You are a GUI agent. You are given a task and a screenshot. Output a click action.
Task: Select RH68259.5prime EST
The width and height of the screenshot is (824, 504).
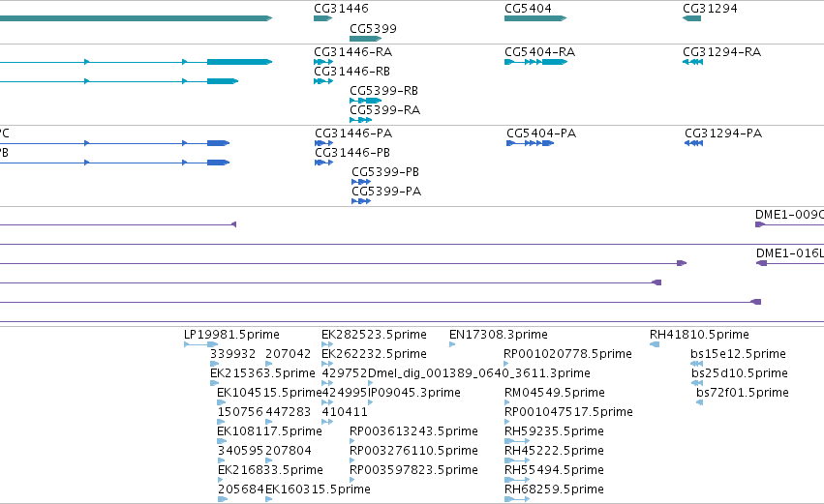tap(554, 490)
